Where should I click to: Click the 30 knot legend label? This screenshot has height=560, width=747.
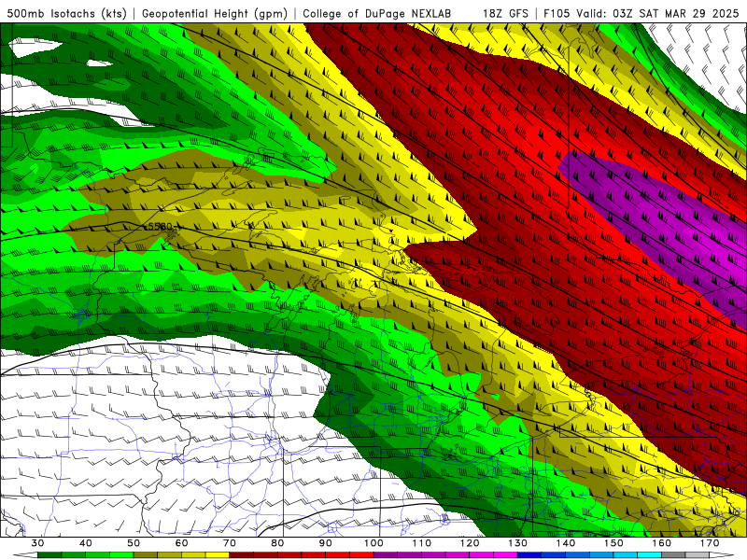(37, 543)
